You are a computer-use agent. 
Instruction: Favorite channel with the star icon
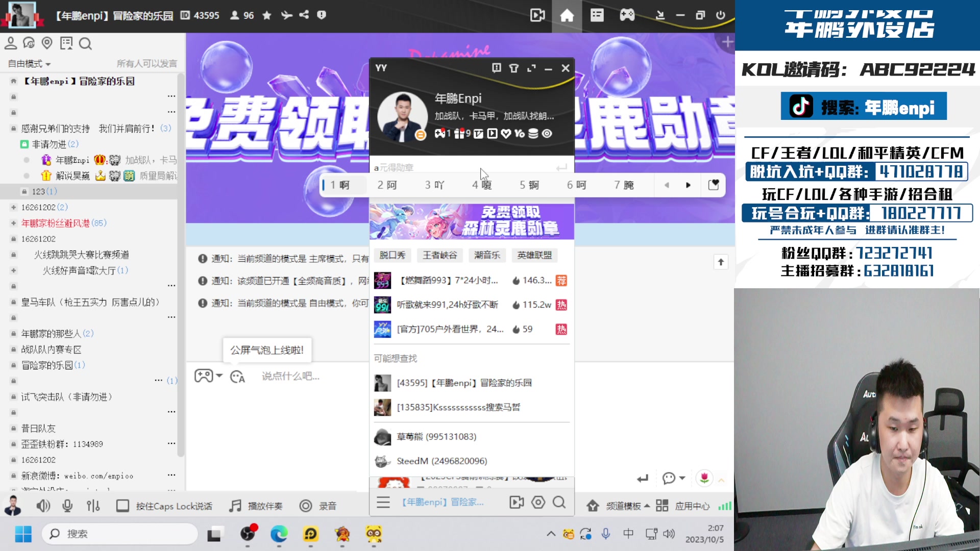pos(266,15)
